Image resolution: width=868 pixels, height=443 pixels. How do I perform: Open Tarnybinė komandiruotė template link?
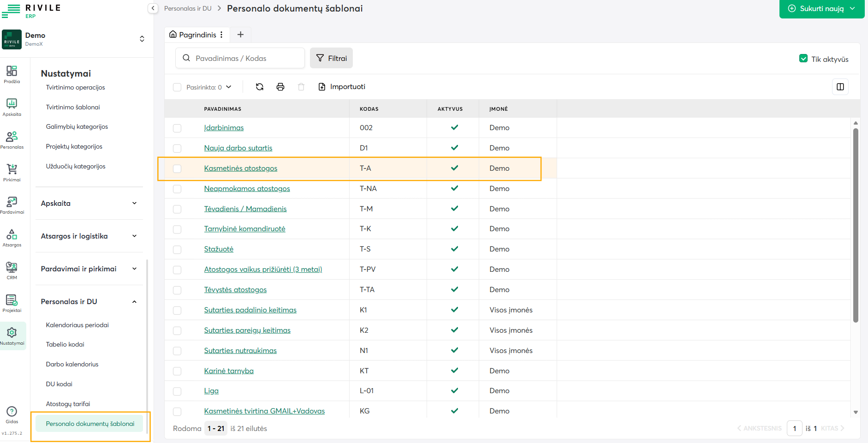244,228
